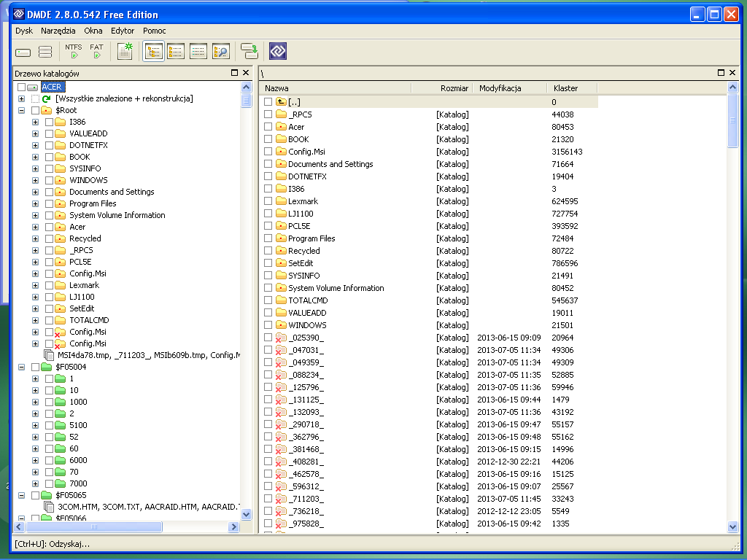Click the partitions list toolbar icon
This screenshot has width=747, height=560.
[x=45, y=52]
